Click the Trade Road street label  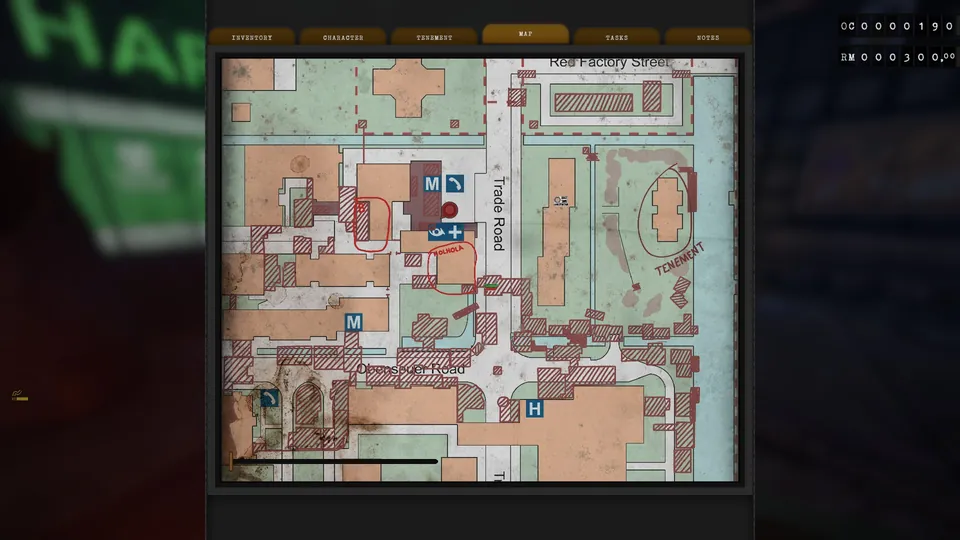click(x=499, y=214)
